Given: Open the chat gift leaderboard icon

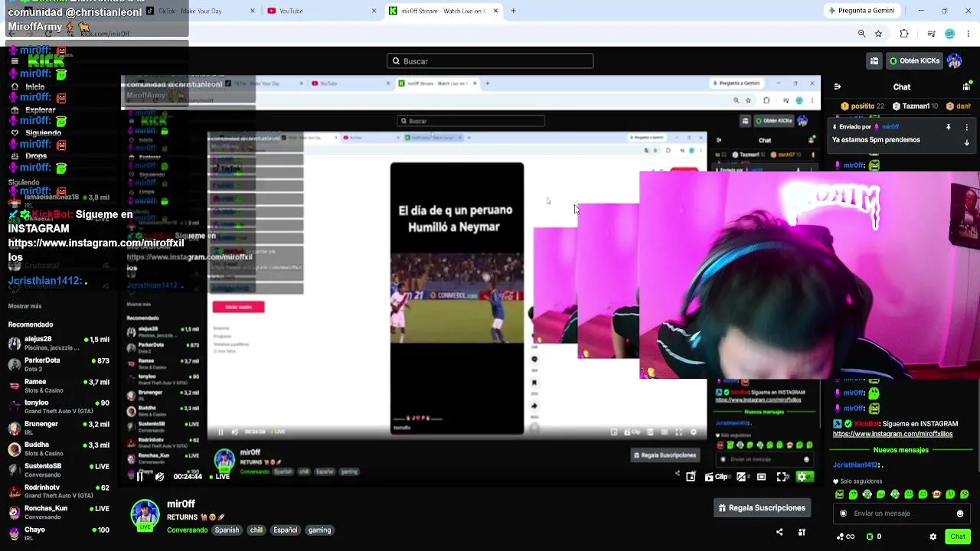Looking at the screenshot, I should tap(966, 86).
